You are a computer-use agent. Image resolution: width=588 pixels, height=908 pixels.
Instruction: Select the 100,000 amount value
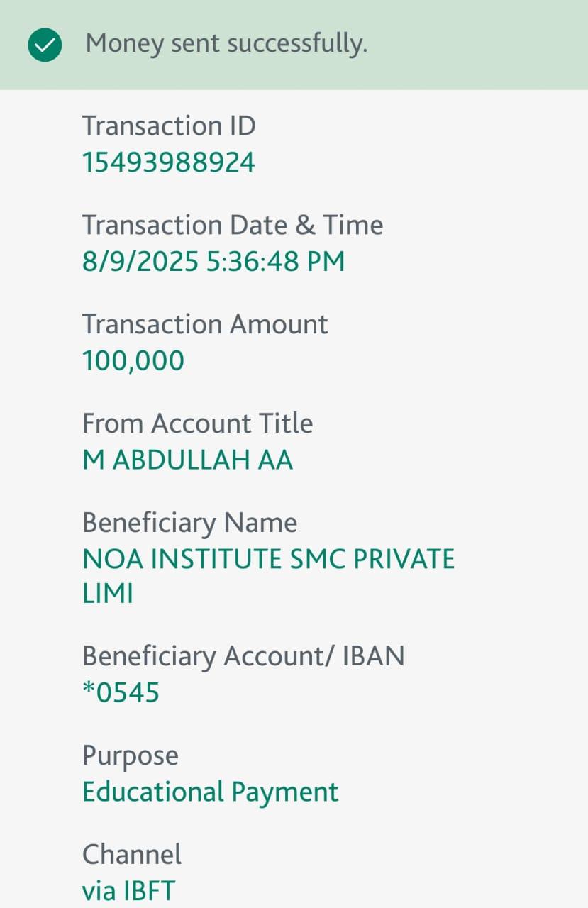point(133,360)
